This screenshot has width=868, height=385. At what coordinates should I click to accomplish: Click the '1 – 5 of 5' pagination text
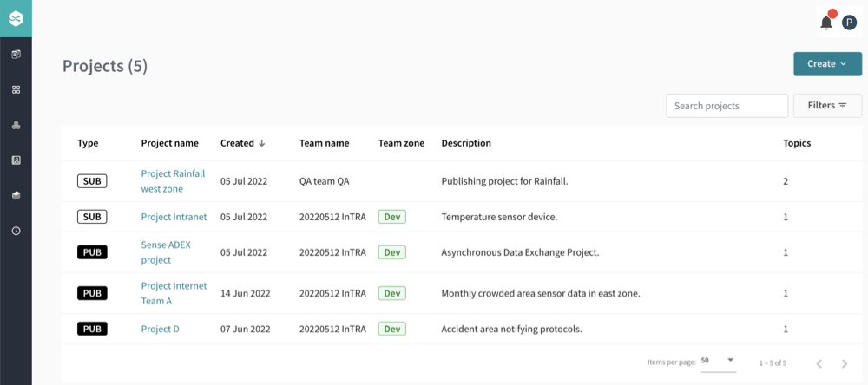(773, 363)
